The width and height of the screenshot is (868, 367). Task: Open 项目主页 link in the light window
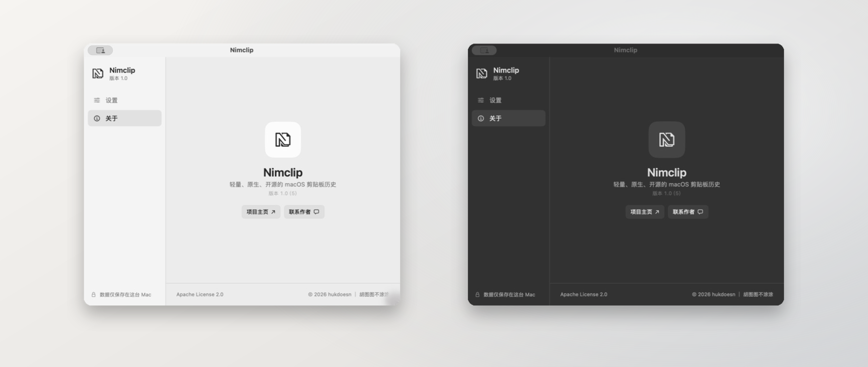click(261, 212)
